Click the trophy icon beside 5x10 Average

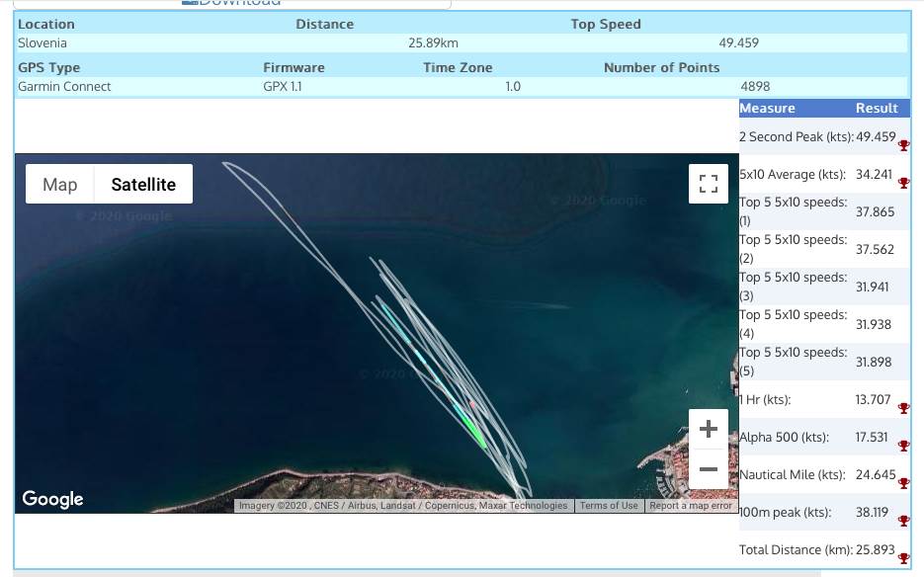pyautogui.click(x=903, y=183)
